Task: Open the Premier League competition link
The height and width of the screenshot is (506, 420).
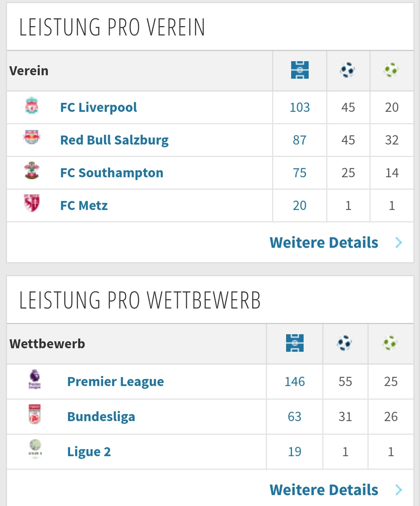Action: click(116, 381)
